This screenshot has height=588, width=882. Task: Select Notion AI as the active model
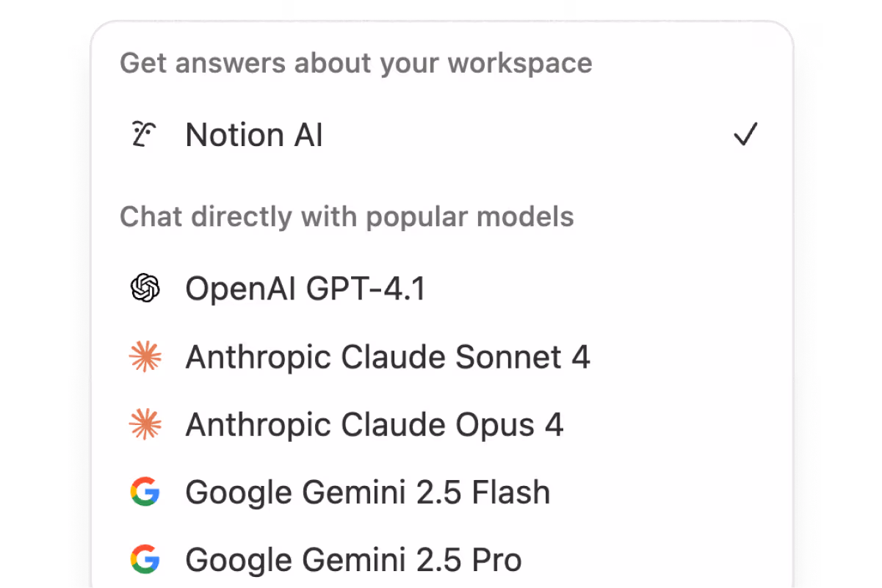click(x=253, y=134)
